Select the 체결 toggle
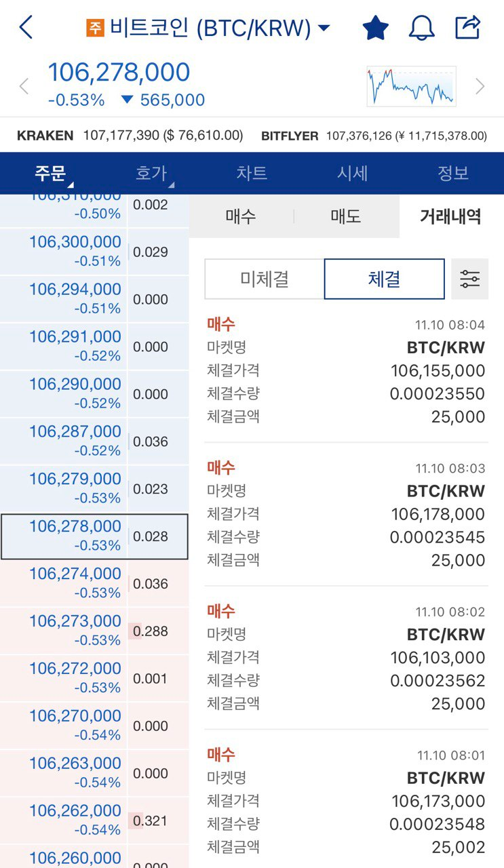The height and width of the screenshot is (868, 504). coord(385,279)
